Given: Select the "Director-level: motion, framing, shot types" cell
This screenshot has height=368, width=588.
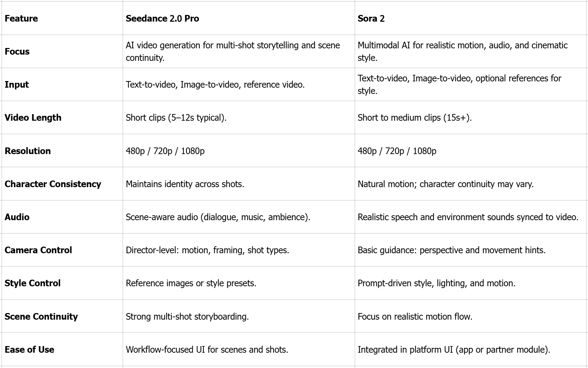Looking at the screenshot, I should pyautogui.click(x=207, y=250).
